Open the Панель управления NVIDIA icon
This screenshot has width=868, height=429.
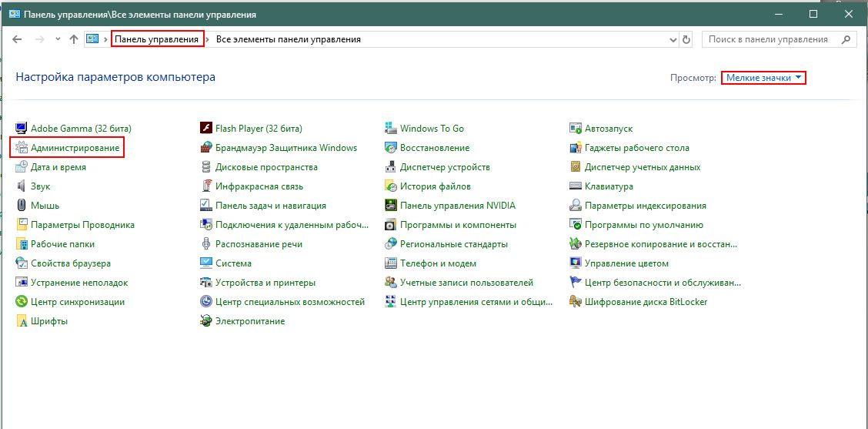(x=391, y=206)
